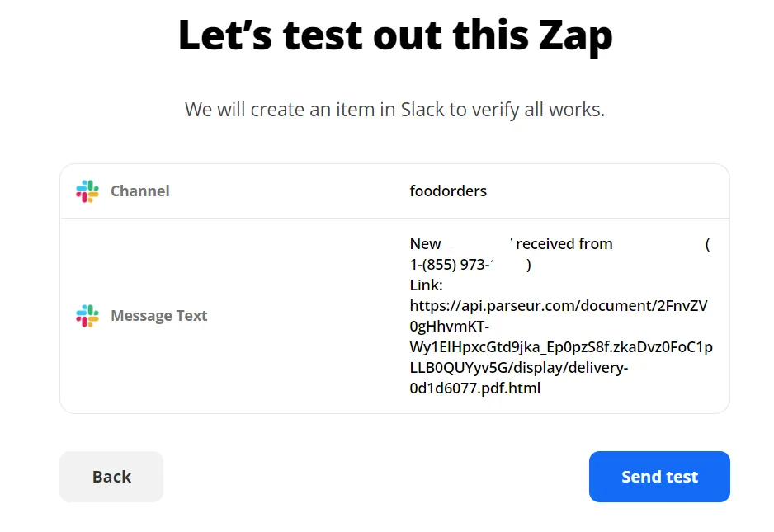
Task: Click the subtitle about creating an item in Slack
Action: point(395,109)
